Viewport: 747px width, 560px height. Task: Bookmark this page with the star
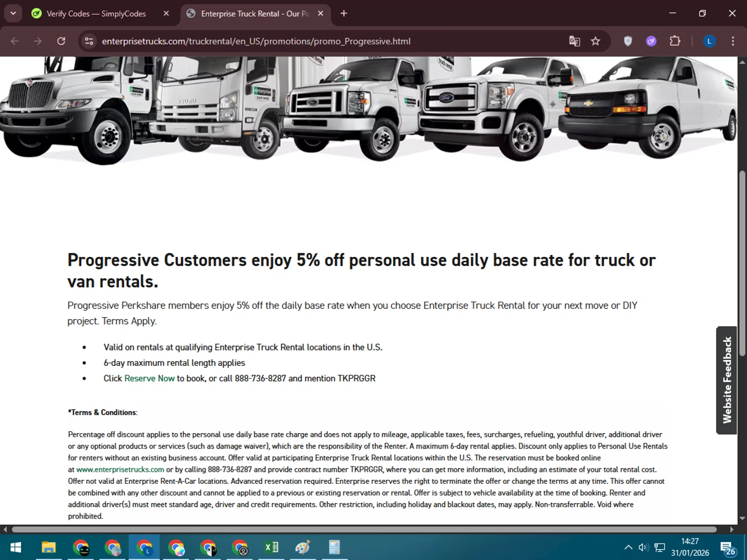(x=596, y=41)
